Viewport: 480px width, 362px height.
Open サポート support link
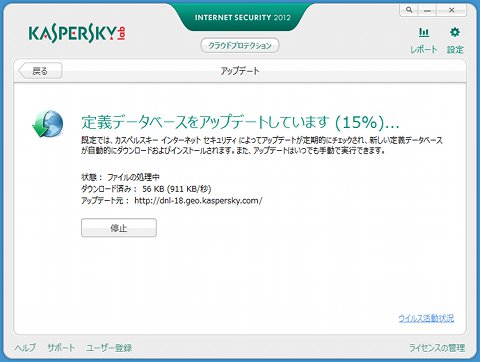(61, 348)
